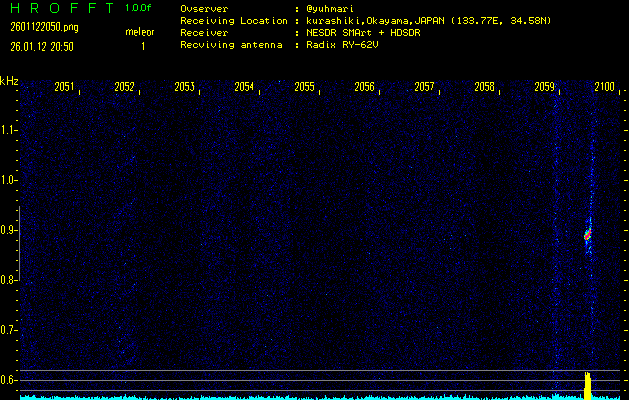Select the 2051 time marker

[x=64, y=88]
